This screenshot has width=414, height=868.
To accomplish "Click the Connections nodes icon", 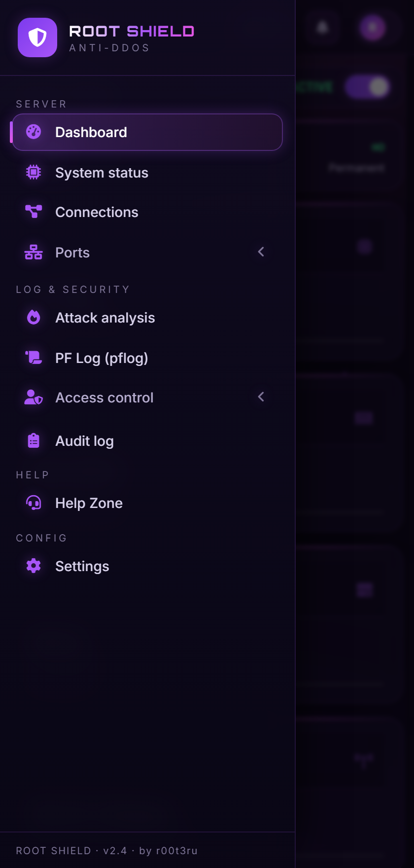I will click(x=34, y=212).
